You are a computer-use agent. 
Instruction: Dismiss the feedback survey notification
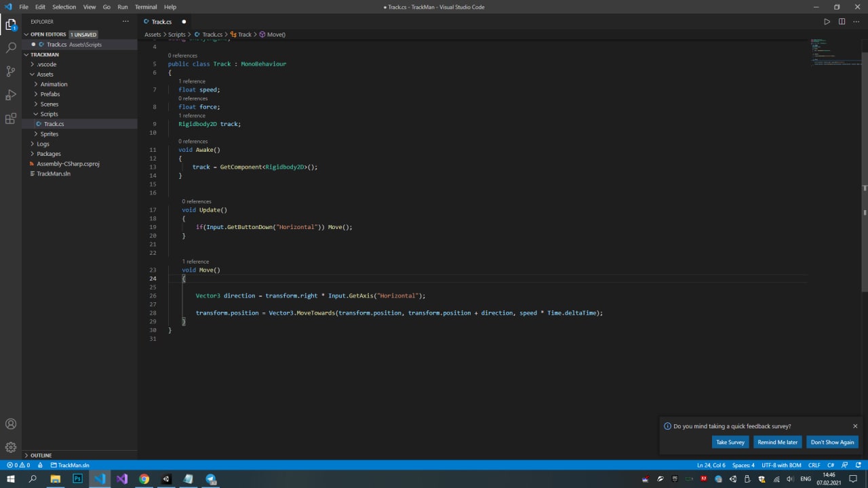click(855, 426)
